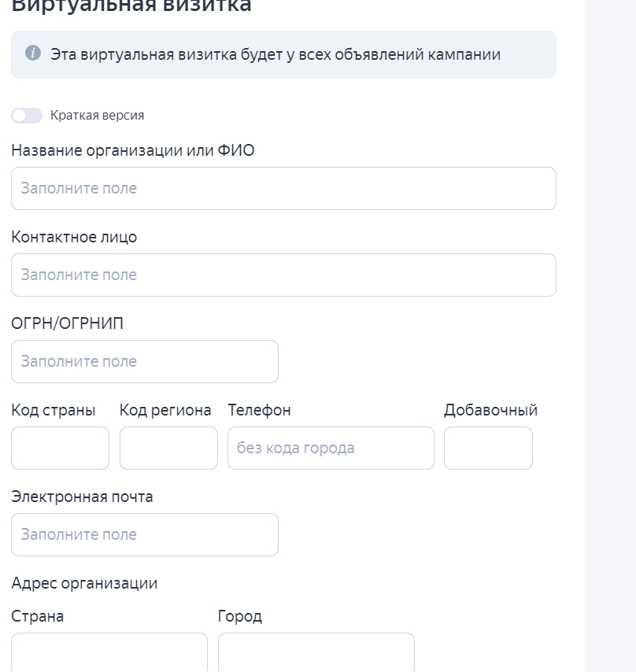The image size is (636, 672).
Task: Toggle the "Краткая версия" switch
Action: pos(27,116)
